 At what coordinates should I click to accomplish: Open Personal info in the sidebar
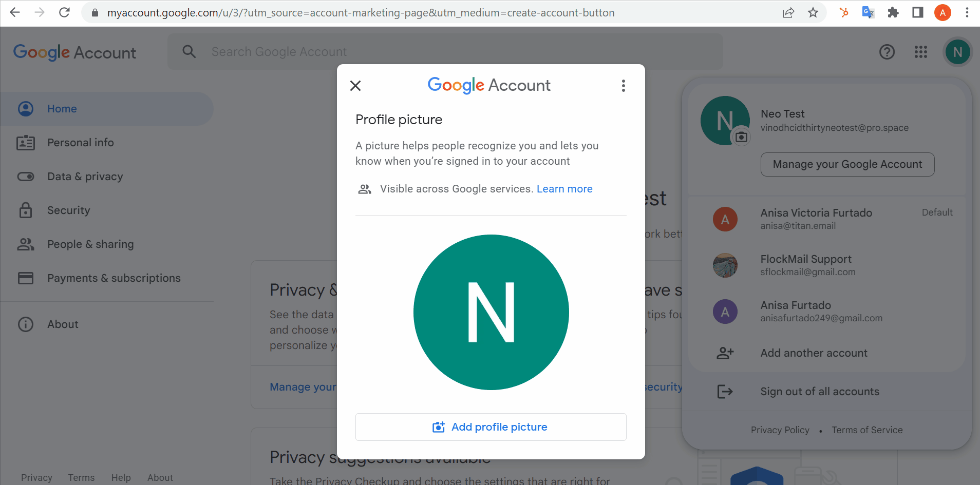click(107, 143)
